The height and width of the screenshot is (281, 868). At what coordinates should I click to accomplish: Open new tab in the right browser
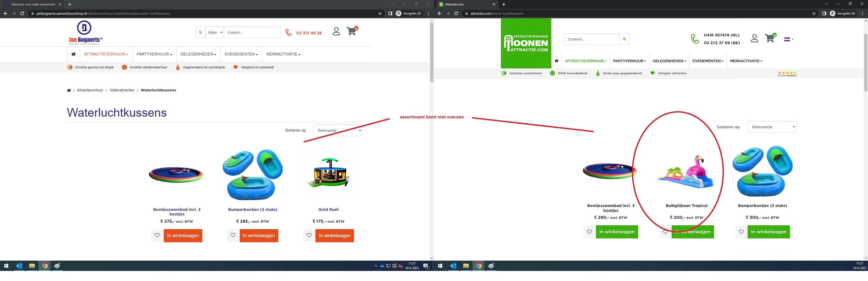[x=504, y=4]
